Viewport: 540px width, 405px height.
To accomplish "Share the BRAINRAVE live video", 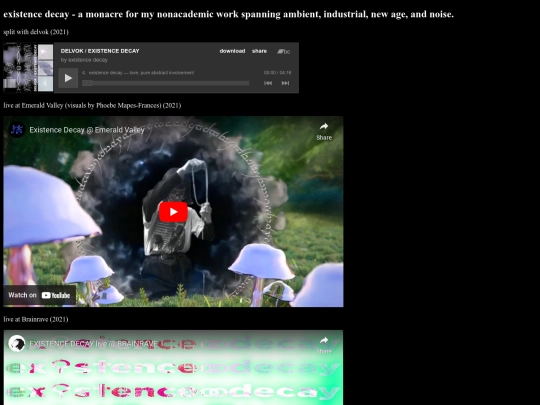I will [x=324, y=345].
